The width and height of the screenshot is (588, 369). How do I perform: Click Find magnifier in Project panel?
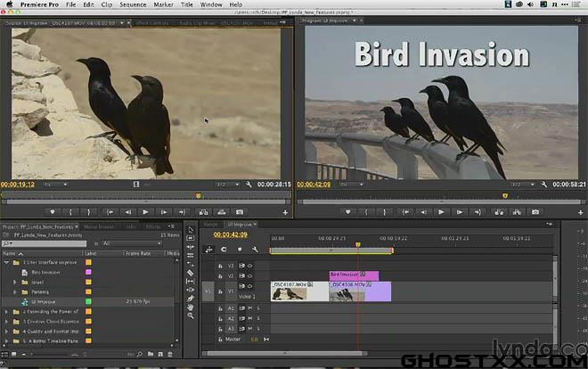pos(140,354)
